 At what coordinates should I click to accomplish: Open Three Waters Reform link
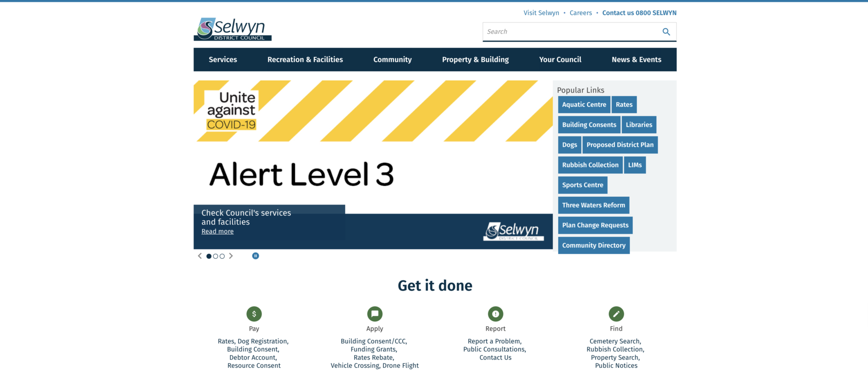pos(593,205)
